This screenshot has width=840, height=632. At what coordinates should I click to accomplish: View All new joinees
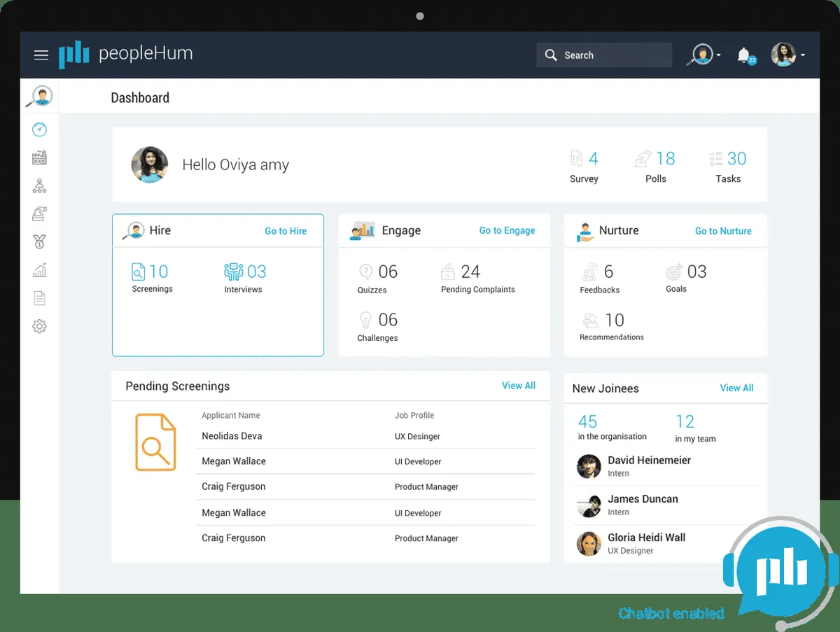click(x=736, y=388)
